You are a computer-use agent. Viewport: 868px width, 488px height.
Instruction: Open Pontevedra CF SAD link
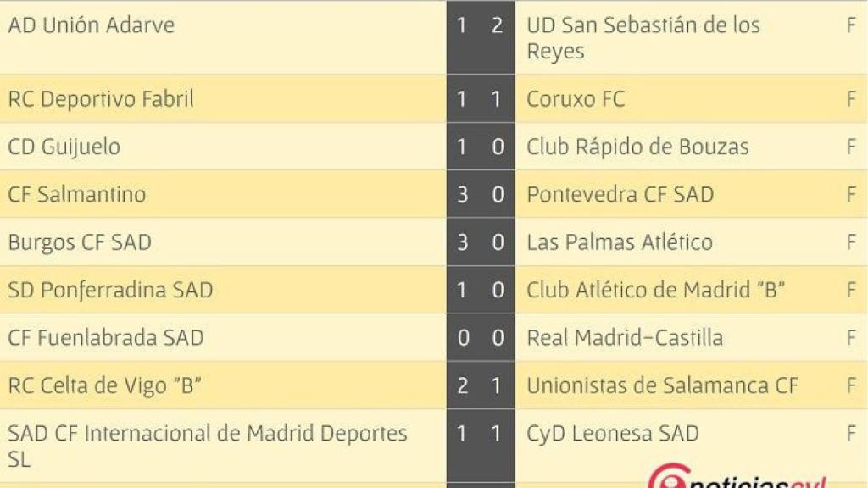click(x=620, y=194)
